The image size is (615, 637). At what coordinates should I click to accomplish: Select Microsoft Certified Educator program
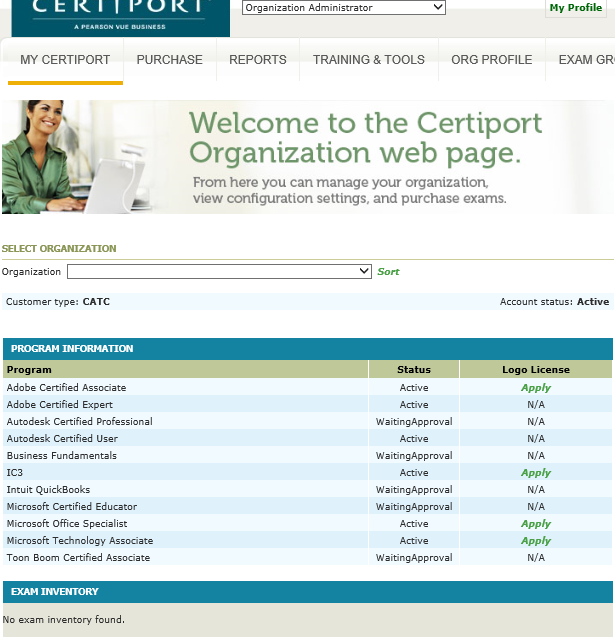click(72, 507)
